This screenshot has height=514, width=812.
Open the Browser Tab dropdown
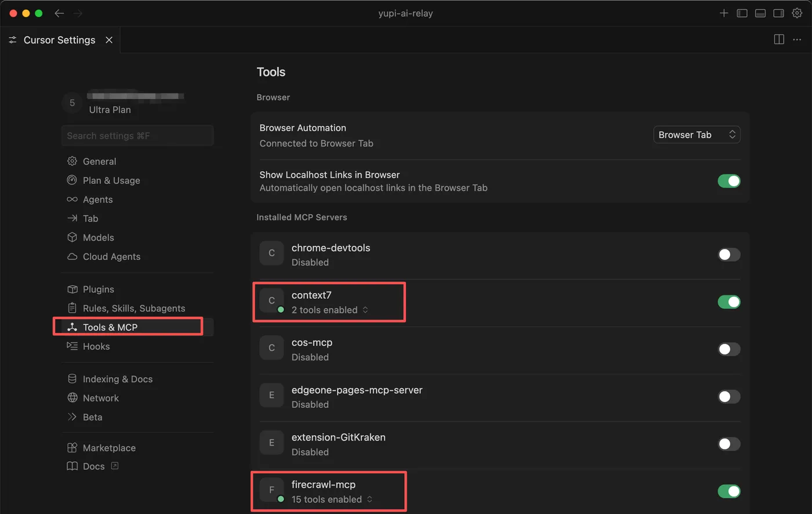697,135
